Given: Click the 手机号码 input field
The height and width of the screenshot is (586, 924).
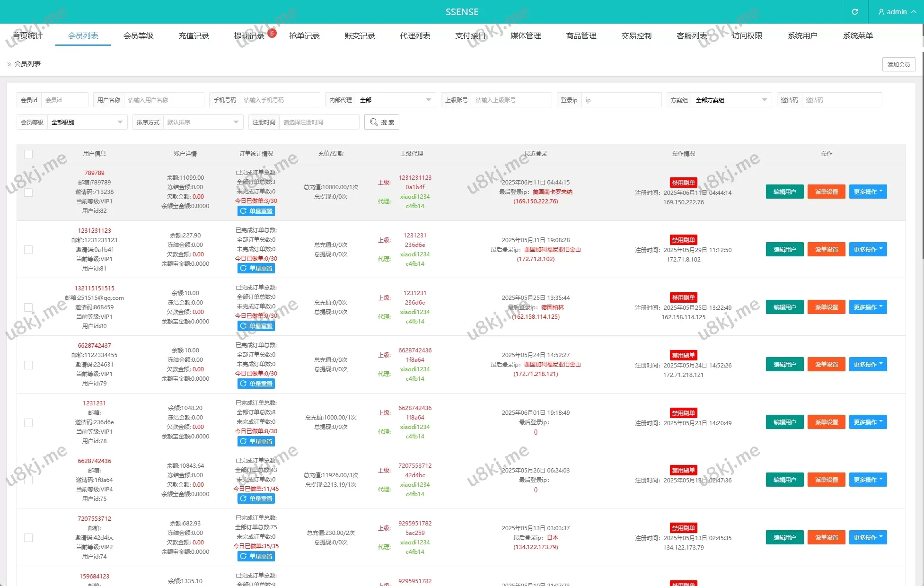Looking at the screenshot, I should click(279, 100).
